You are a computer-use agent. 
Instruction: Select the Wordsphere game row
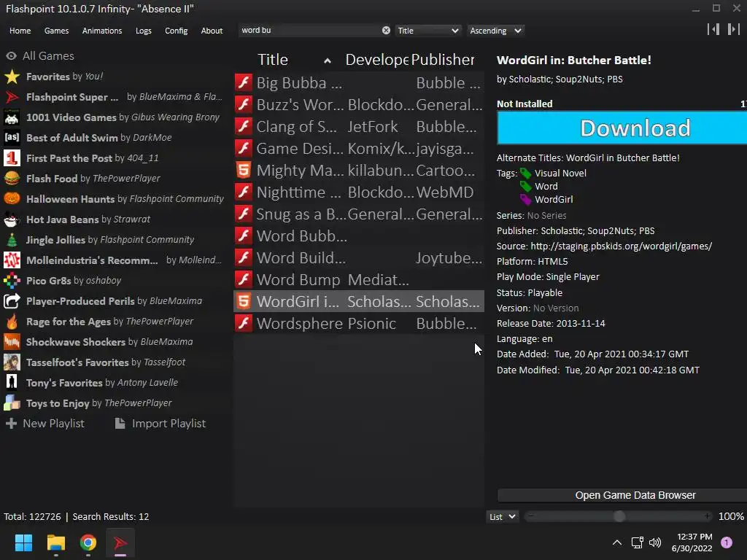point(359,323)
